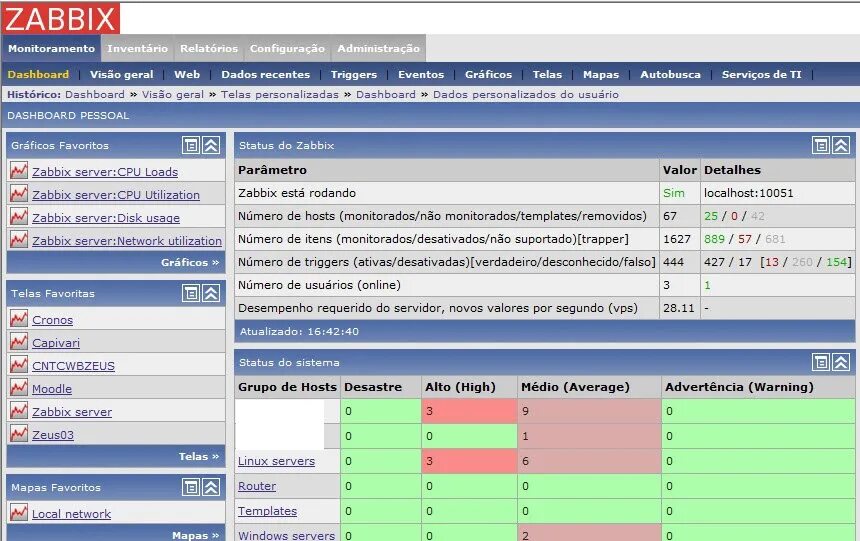Click the Gráficos » footer link

tap(190, 262)
